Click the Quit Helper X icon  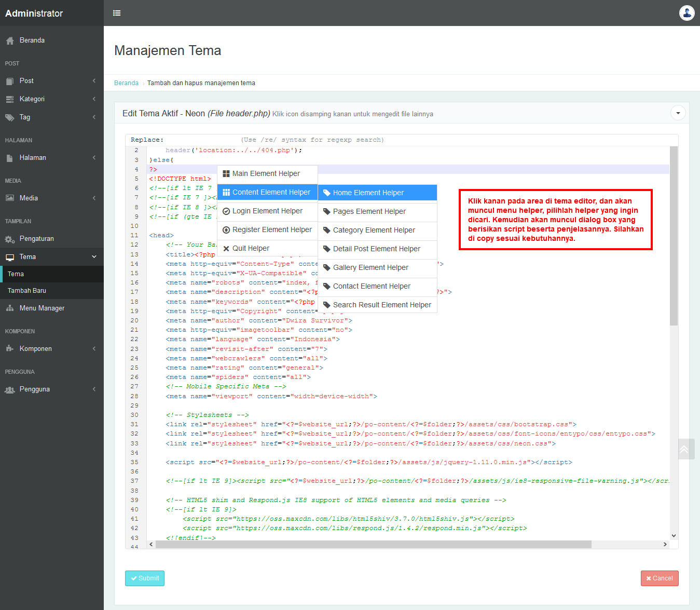click(x=226, y=249)
